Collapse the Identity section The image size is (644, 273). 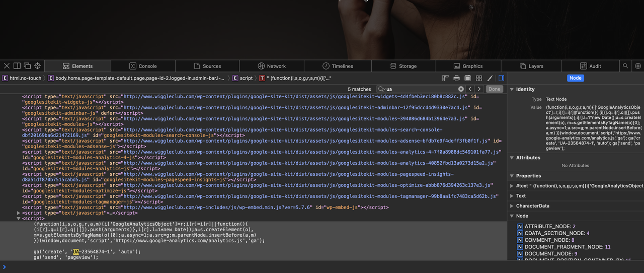pyautogui.click(x=512, y=89)
